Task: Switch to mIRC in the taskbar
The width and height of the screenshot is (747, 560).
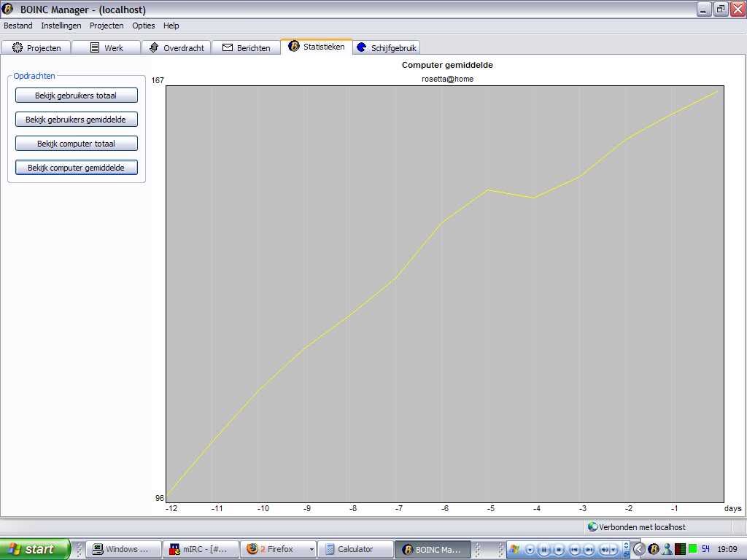Action: 200,549
